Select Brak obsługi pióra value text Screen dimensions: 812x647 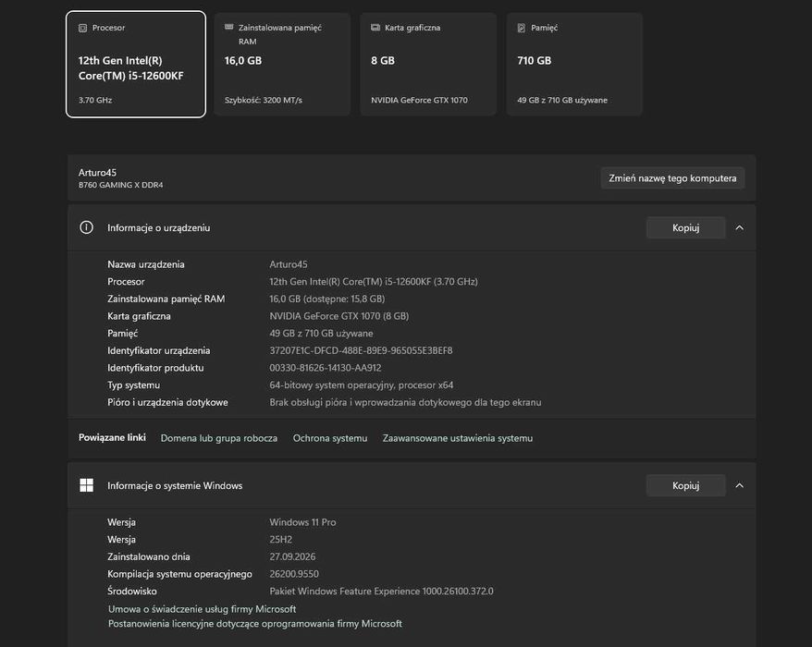tap(405, 402)
